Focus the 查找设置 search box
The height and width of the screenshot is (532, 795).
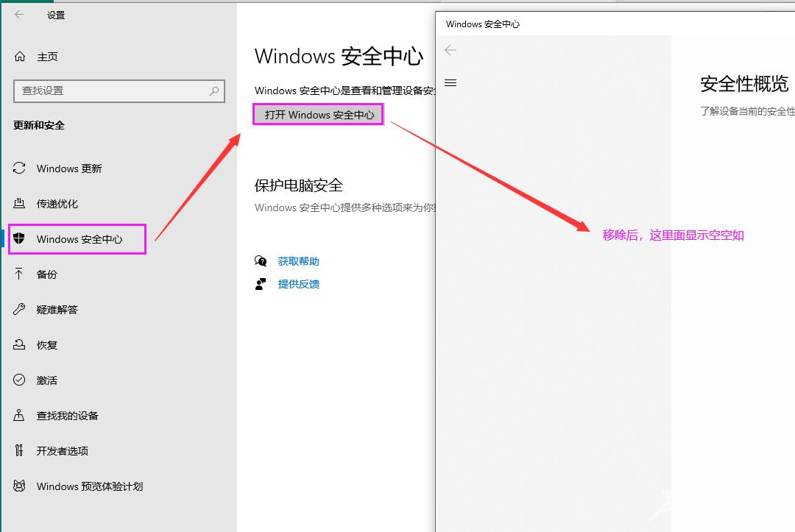tap(119, 91)
